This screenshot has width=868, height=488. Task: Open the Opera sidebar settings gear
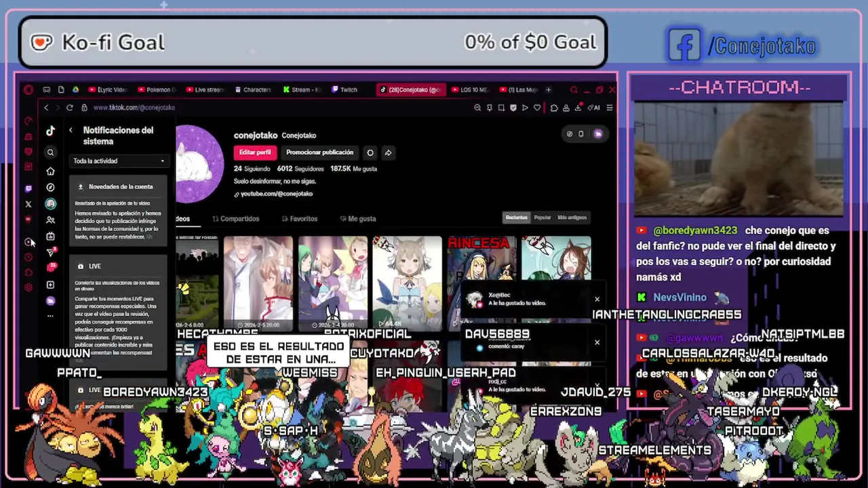[28, 287]
